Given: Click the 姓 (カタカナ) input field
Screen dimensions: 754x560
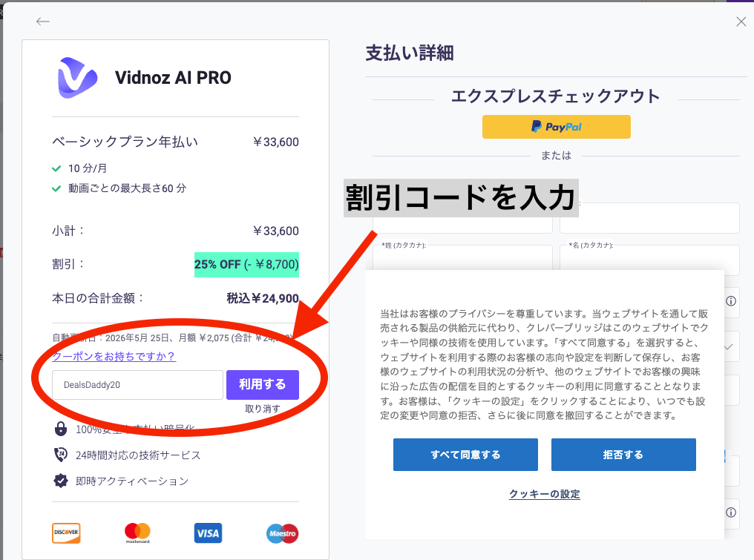Looking at the screenshot, I should tap(462, 260).
